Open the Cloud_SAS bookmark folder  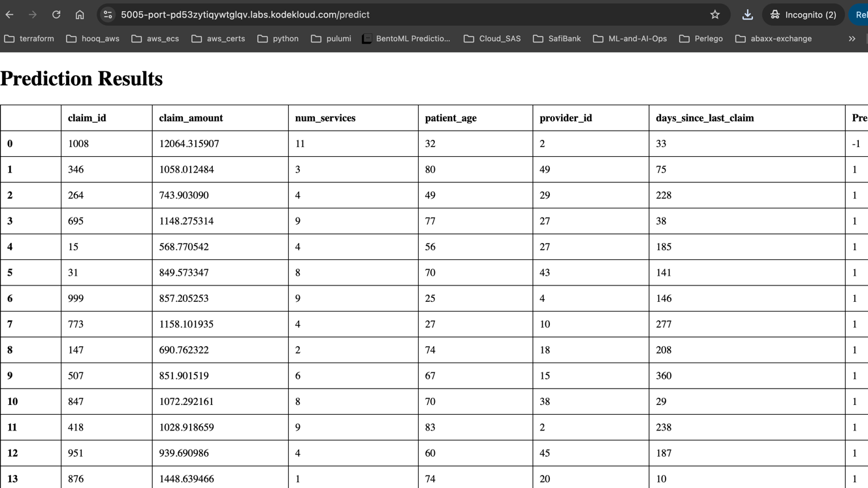tap(492, 39)
